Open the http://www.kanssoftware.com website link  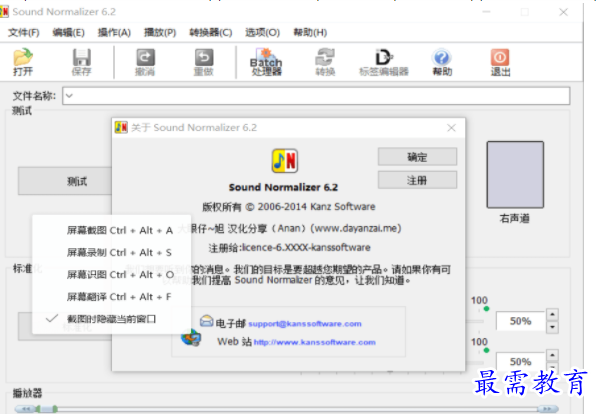point(315,342)
